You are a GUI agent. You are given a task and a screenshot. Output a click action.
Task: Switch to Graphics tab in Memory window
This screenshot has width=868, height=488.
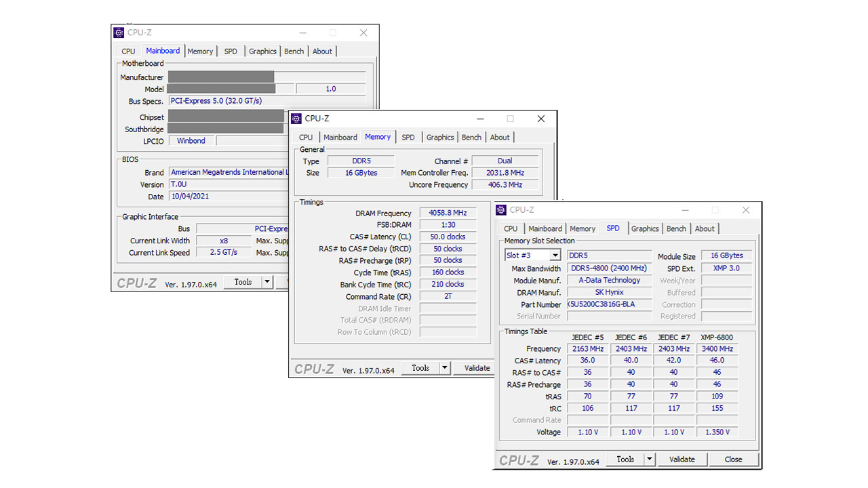coord(440,138)
